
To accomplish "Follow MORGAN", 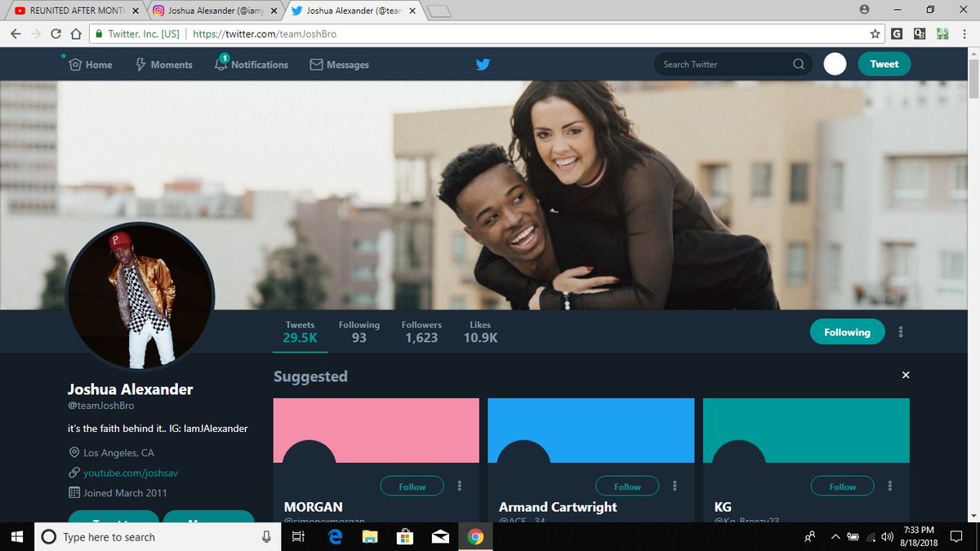I will [412, 487].
